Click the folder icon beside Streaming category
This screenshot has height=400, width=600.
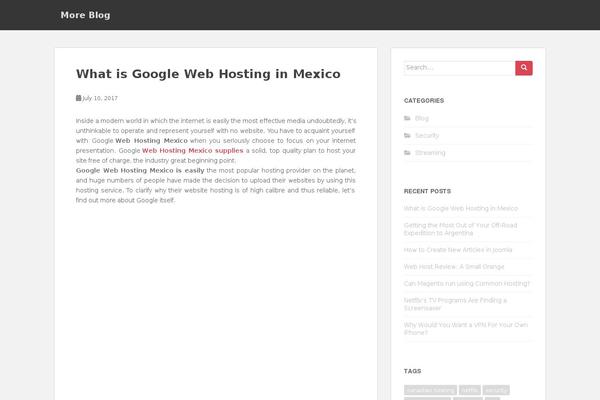[407, 153]
